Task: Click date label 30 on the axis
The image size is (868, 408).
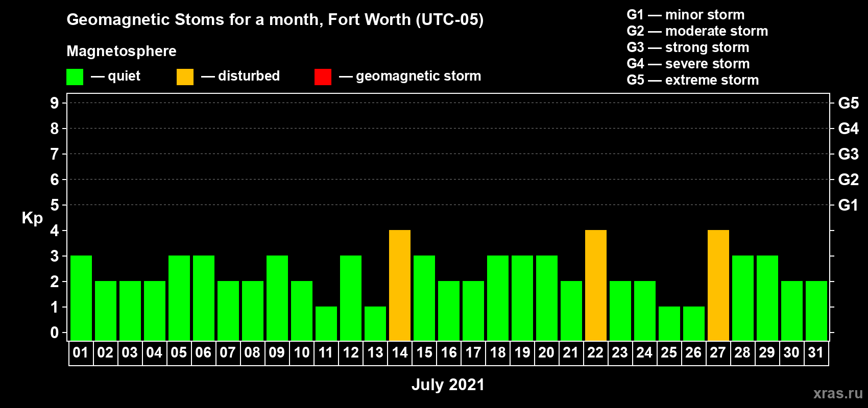Action: pos(791,353)
